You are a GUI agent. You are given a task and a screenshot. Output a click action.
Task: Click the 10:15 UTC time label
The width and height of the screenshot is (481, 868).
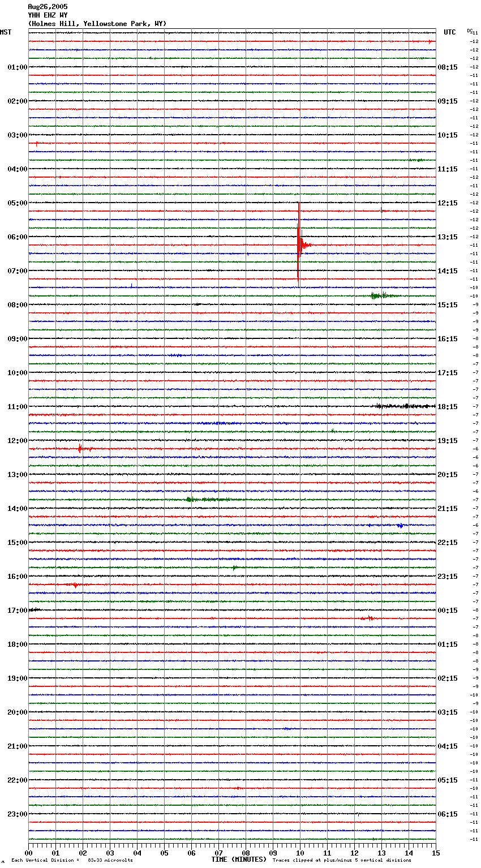[x=448, y=135]
